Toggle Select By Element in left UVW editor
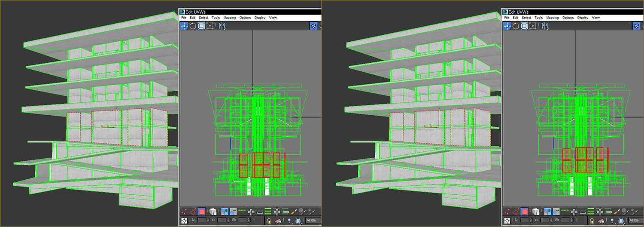Image resolution: width=644 pixels, height=227 pixels. pyautogui.click(x=213, y=212)
